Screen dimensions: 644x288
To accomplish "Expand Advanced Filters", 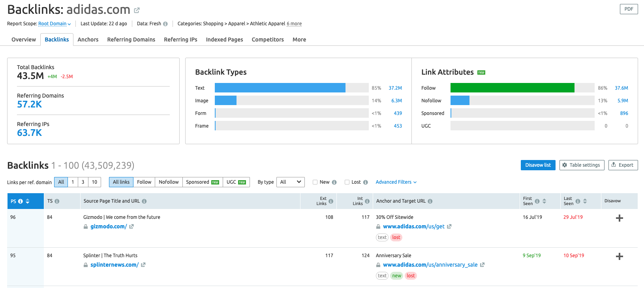I will tap(396, 182).
